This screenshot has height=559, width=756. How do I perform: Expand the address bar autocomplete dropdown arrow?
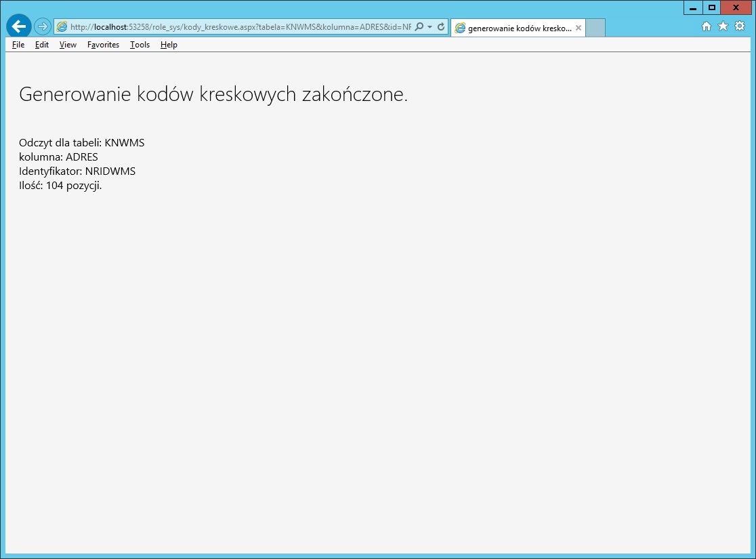coord(429,27)
